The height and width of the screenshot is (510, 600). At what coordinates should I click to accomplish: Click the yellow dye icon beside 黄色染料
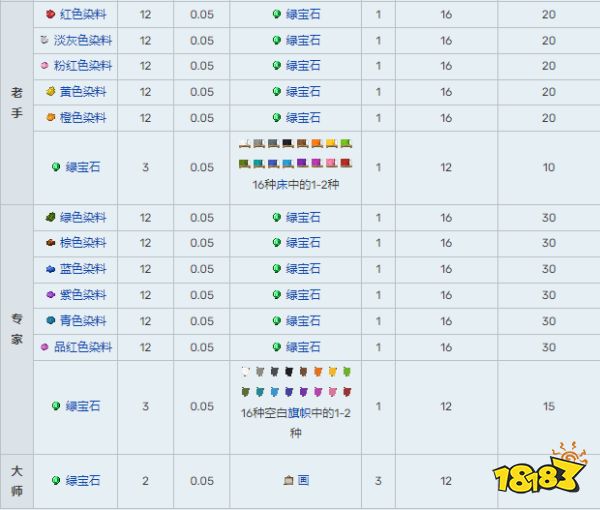click(x=50, y=91)
